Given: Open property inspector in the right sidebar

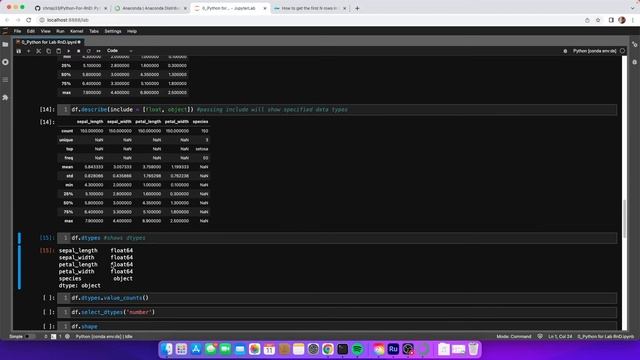Looking at the screenshot, I should point(635,44).
